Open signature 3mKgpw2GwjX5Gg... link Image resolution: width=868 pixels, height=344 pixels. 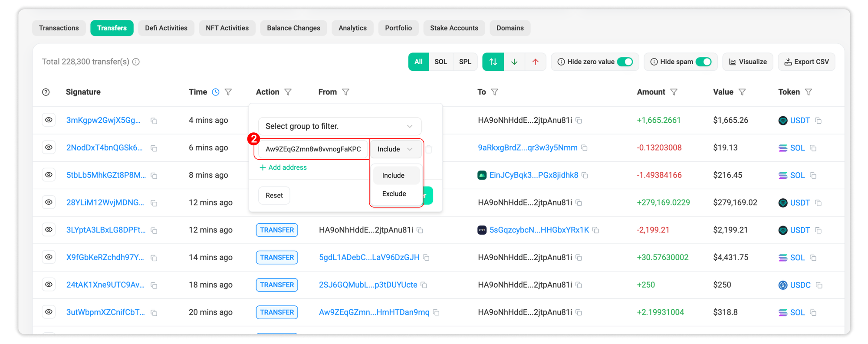click(x=103, y=120)
